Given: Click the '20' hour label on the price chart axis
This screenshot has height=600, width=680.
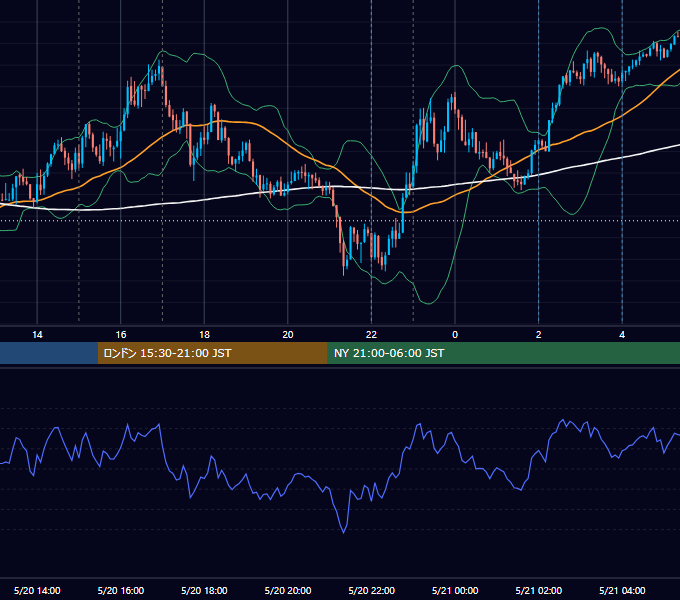Looking at the screenshot, I should [x=288, y=335].
